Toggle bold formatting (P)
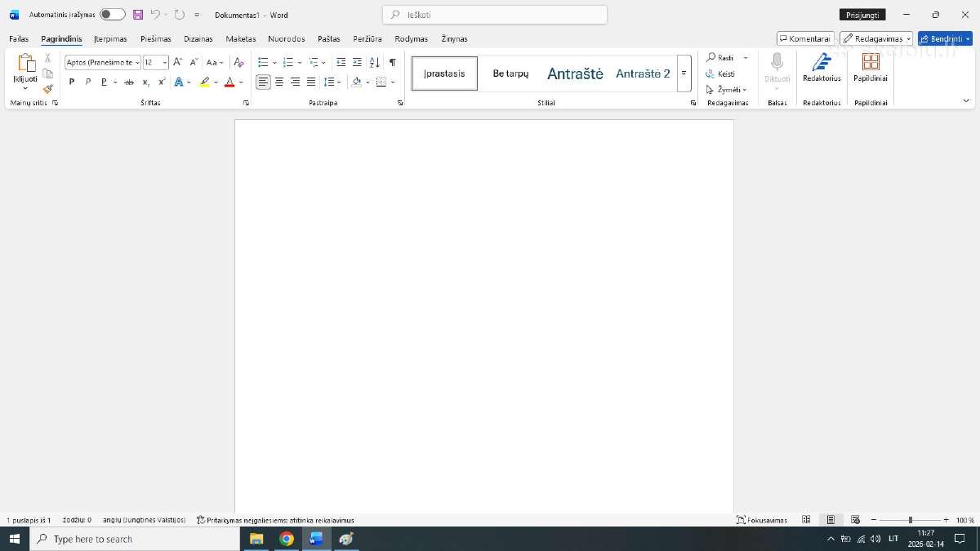Image resolution: width=980 pixels, height=551 pixels. pyautogui.click(x=72, y=82)
